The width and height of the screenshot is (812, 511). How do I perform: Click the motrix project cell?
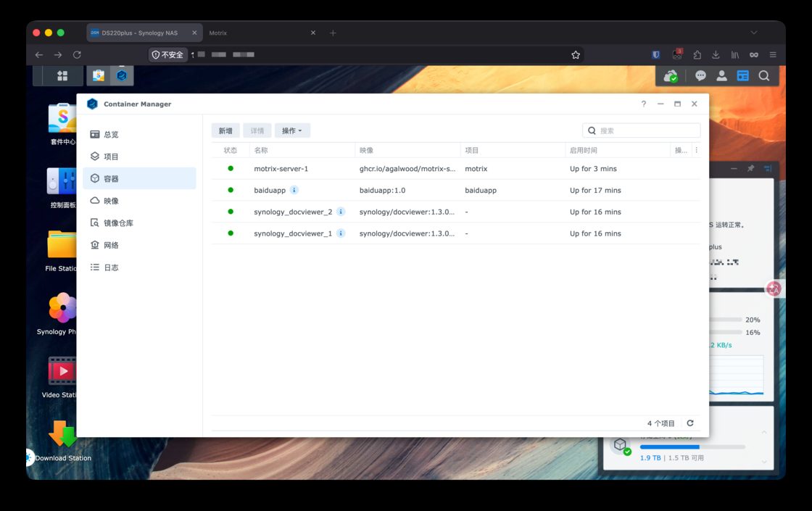click(x=476, y=169)
